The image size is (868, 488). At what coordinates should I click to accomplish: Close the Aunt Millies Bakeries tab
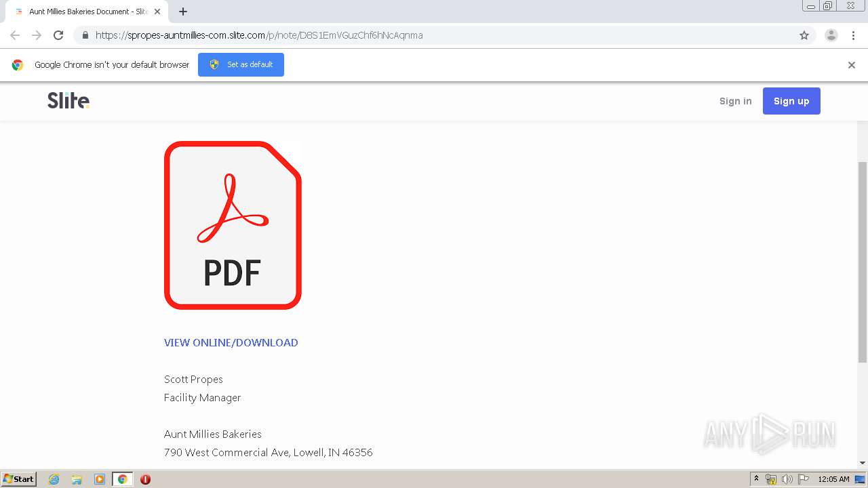[157, 12]
